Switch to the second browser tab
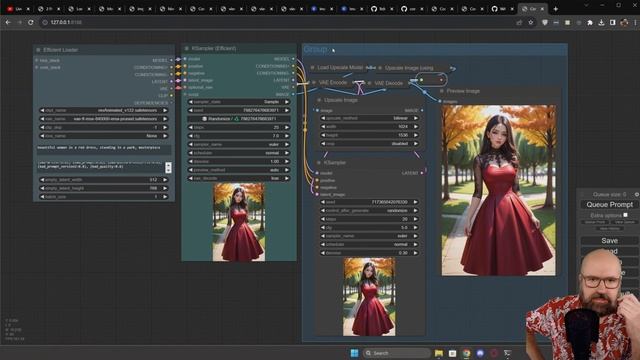 48,9
